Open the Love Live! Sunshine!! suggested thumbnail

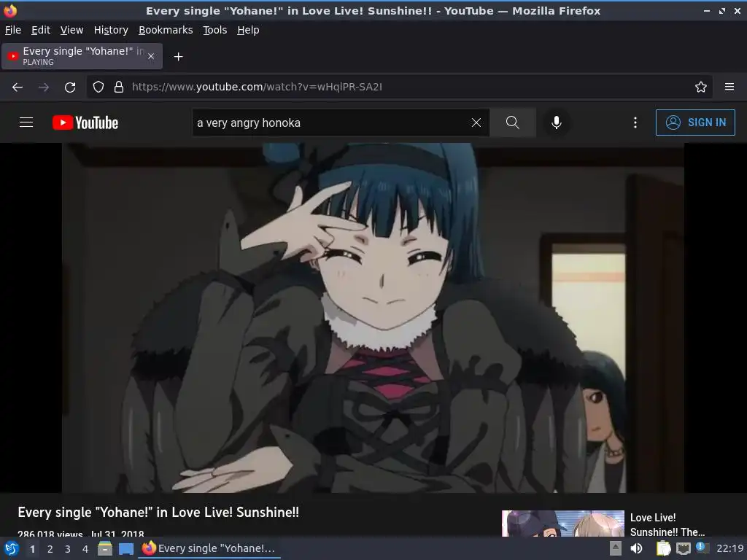(562, 524)
